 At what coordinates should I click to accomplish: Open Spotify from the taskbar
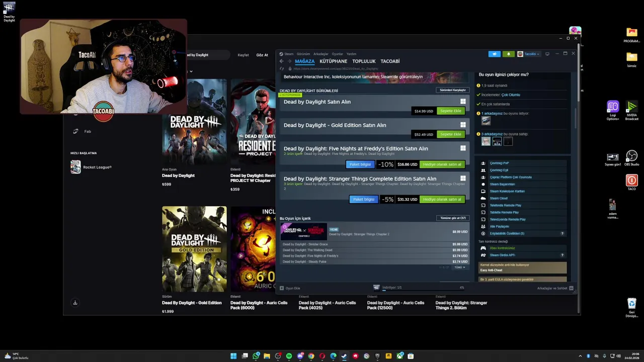(289, 356)
